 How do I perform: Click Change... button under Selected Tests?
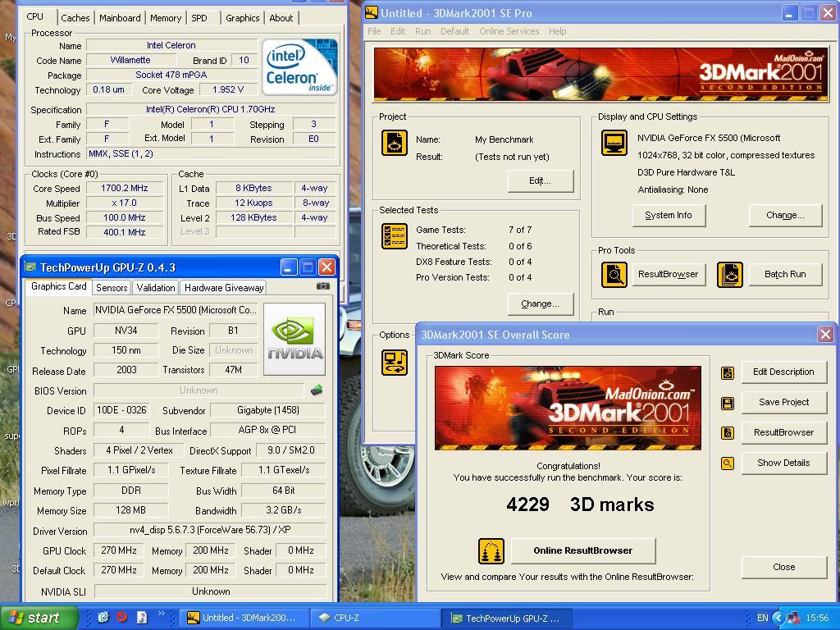pyautogui.click(x=540, y=304)
